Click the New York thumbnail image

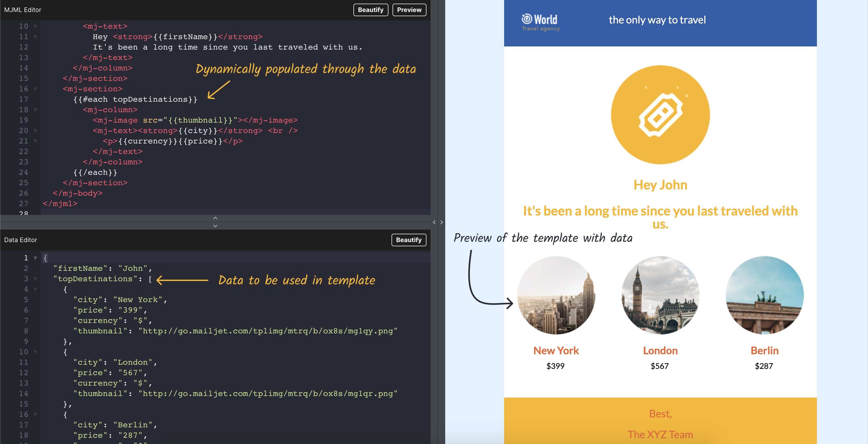tap(556, 295)
